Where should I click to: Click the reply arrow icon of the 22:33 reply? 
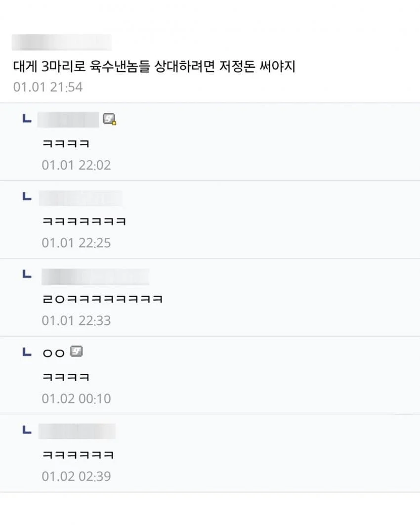click(27, 274)
